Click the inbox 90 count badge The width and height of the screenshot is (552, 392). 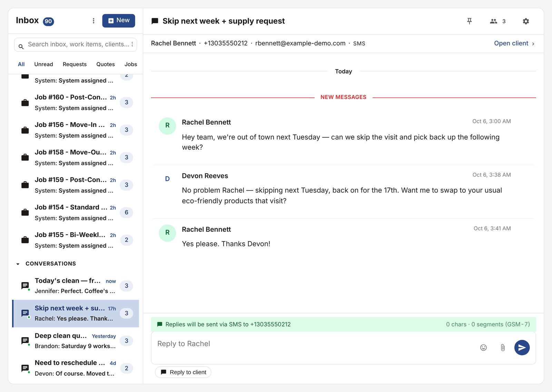coord(48,21)
